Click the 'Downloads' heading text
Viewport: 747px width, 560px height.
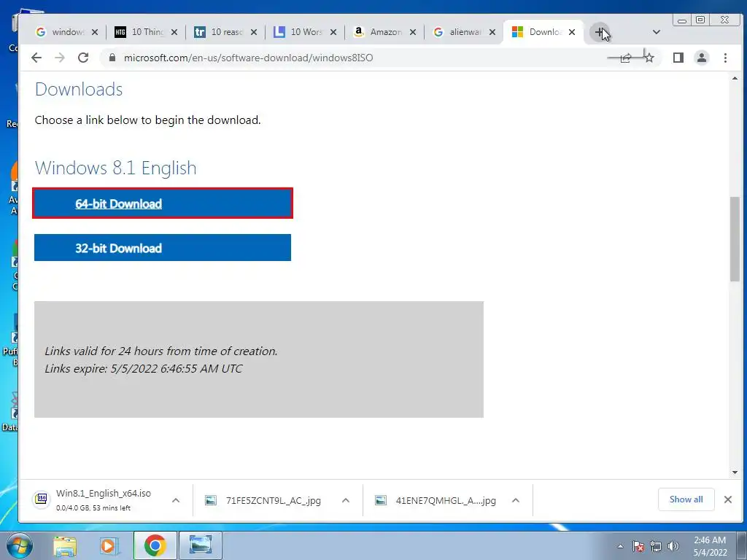pos(79,89)
